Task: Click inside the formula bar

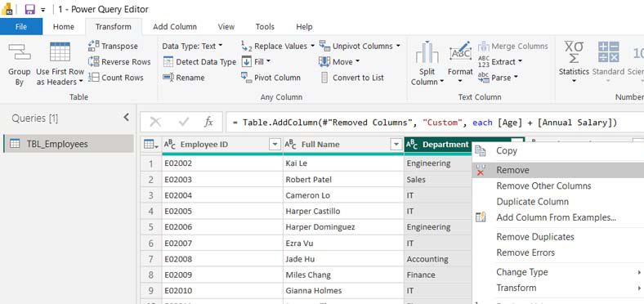Action: point(435,123)
